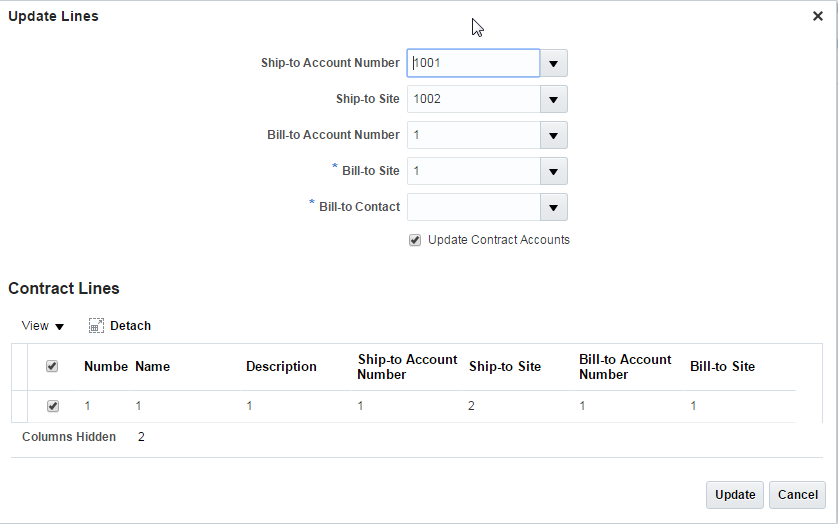The height and width of the screenshot is (524, 838).
Task: Expand the Ship-to Site dropdown list
Action: [554, 99]
